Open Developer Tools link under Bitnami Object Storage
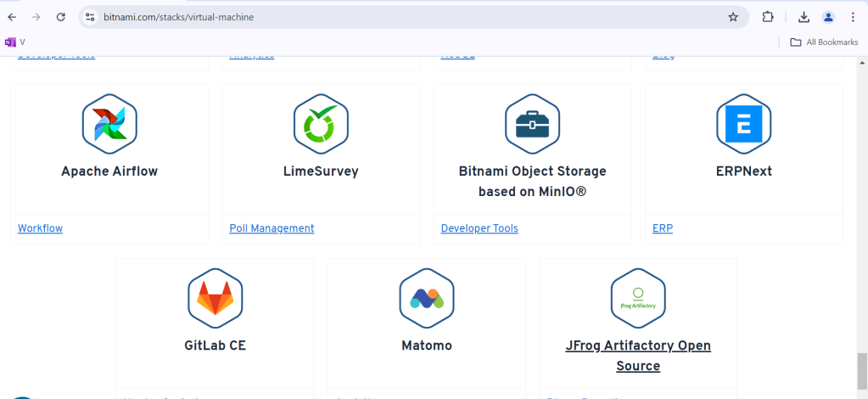The height and width of the screenshot is (399, 868). click(x=479, y=228)
